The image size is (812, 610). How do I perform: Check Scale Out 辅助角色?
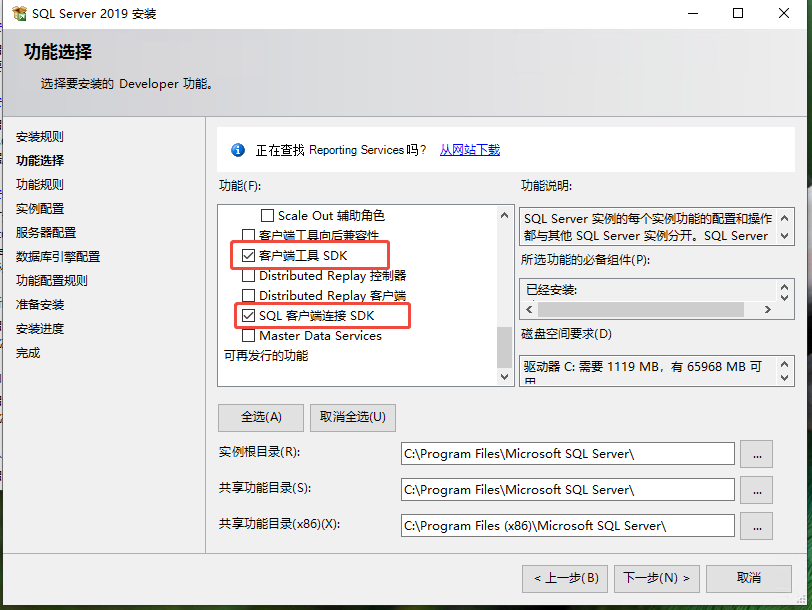click(x=267, y=215)
